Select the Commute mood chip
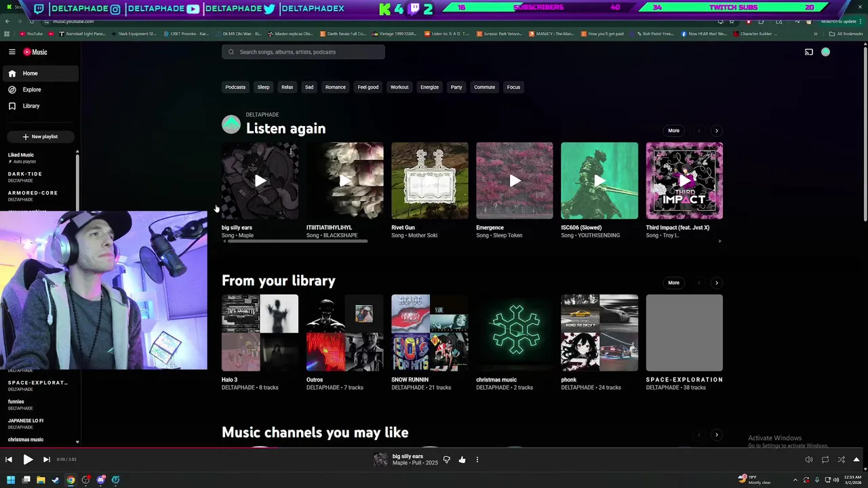Screen dimensions: 868x488 [484, 87]
